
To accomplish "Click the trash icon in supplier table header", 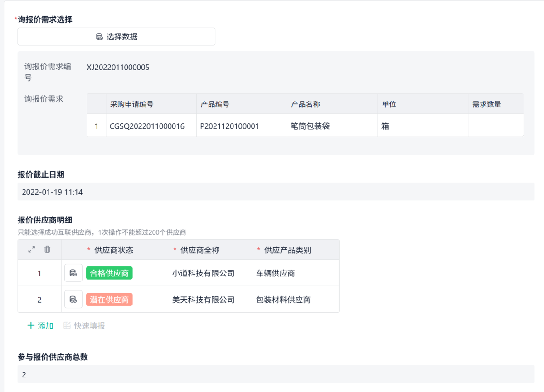I will tap(47, 249).
